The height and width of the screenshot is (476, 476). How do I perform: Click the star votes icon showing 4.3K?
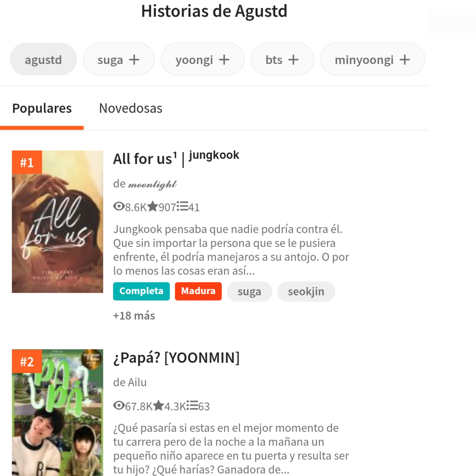(x=159, y=406)
